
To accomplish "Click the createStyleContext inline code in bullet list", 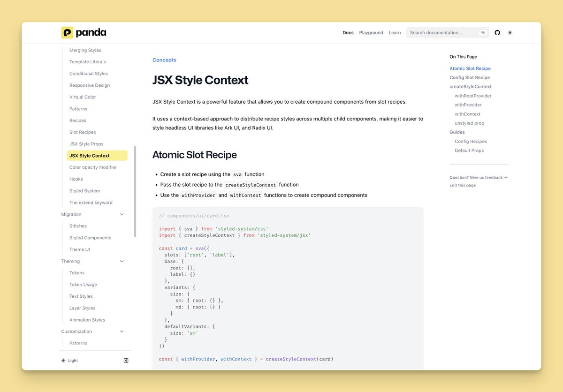I will [x=251, y=185].
